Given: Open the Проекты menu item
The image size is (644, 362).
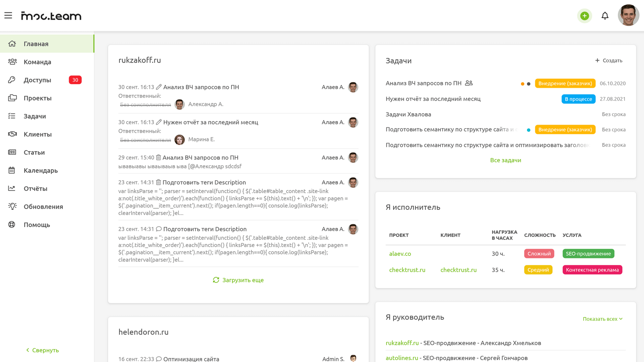Looking at the screenshot, I should tap(38, 98).
